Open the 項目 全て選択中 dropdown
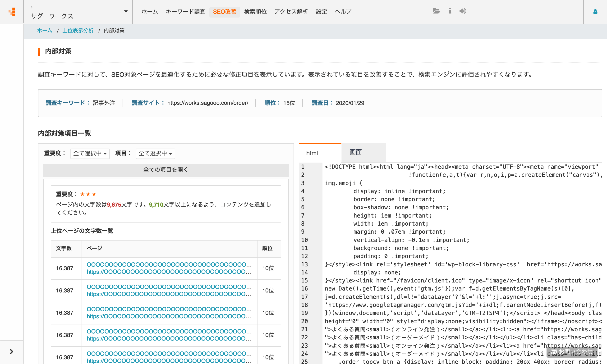Screen dimensions: 607x364 pos(155,154)
